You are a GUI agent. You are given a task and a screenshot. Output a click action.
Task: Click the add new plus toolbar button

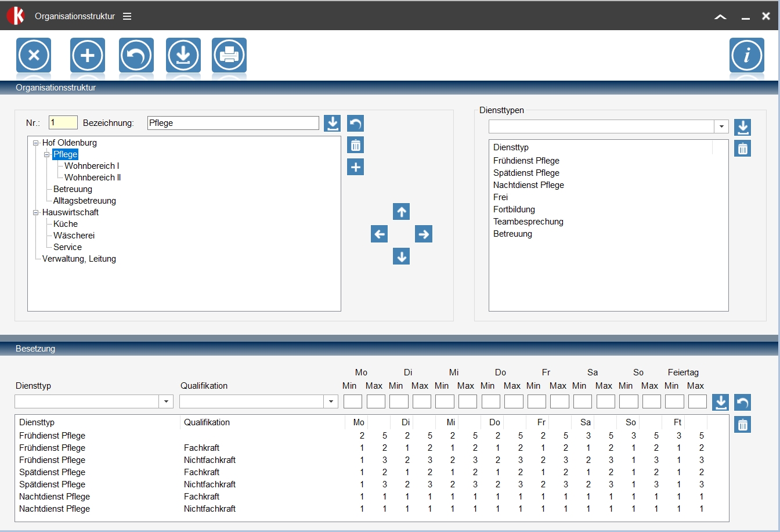coord(88,55)
